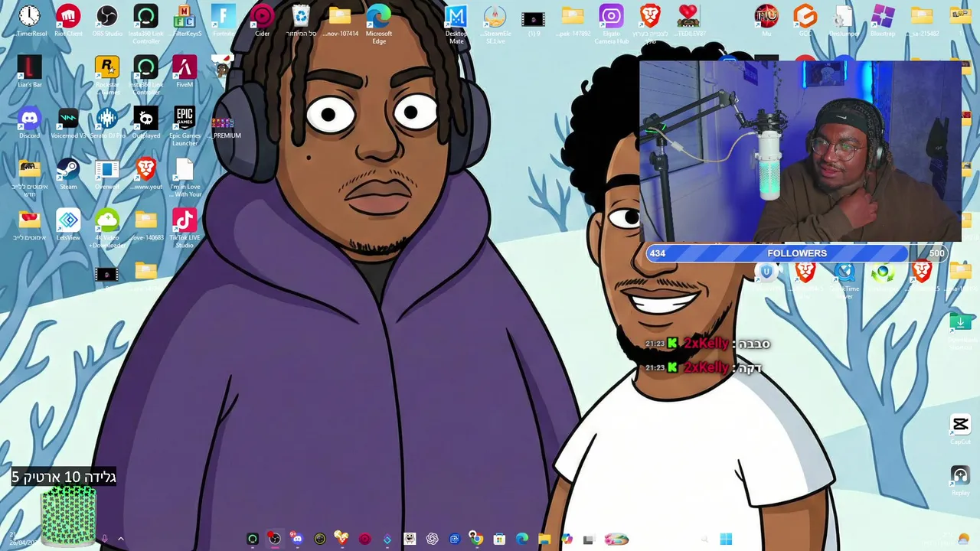Open the ChatGPT taskbar icon
Viewport: 980px width, 551px height.
click(x=432, y=539)
